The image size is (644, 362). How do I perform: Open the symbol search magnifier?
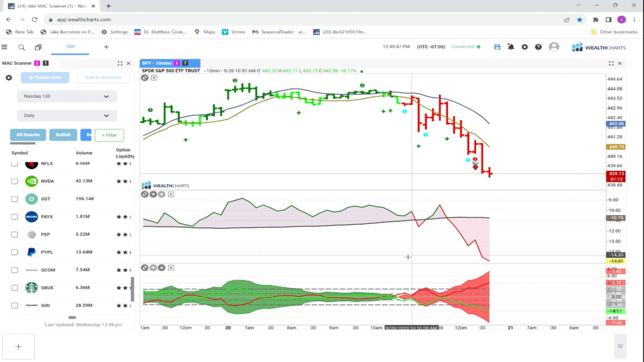pyautogui.click(x=21, y=47)
